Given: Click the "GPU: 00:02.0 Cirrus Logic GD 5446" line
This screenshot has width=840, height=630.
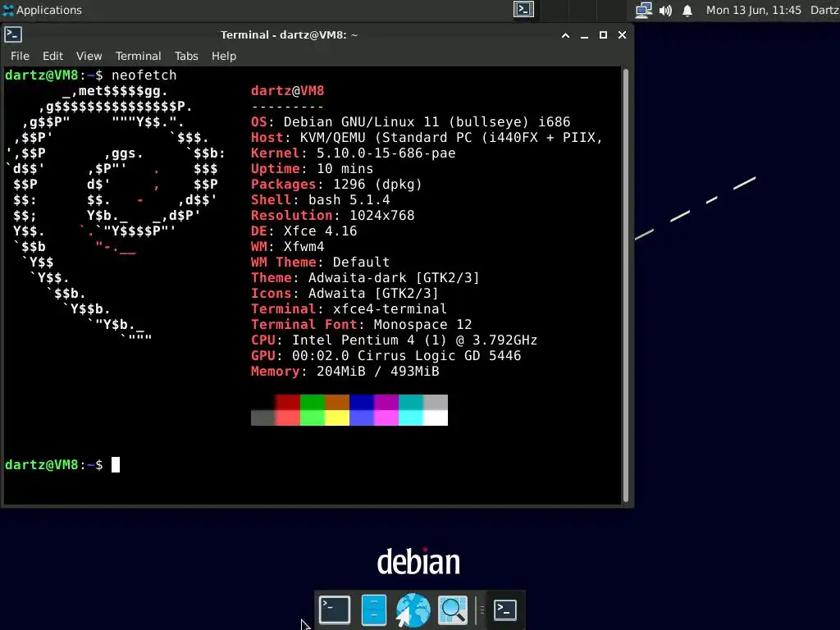Looking at the screenshot, I should tap(386, 355).
